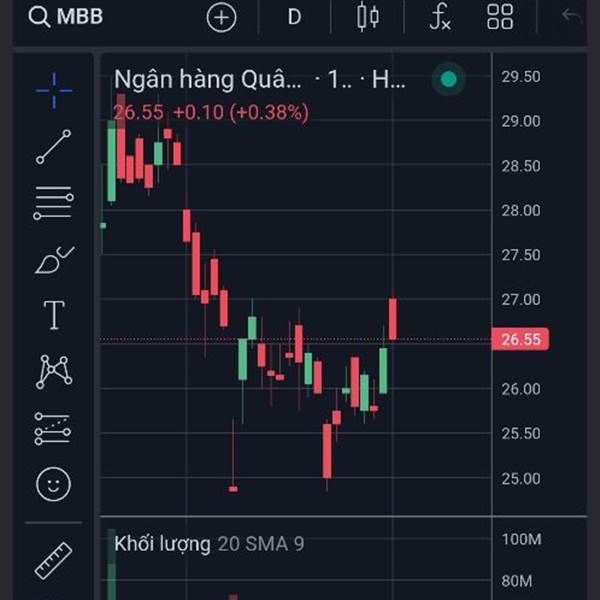Image resolution: width=600 pixels, height=600 pixels.
Task: Click the 26.55 current price label
Action: [x=520, y=340]
